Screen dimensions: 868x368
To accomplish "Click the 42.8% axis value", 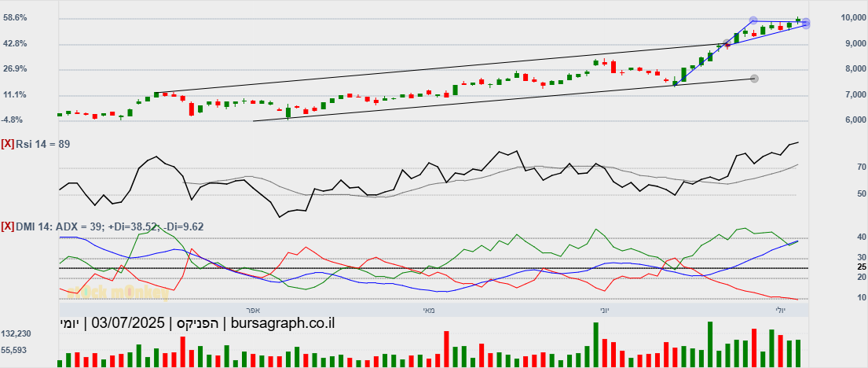I will pos(16,43).
